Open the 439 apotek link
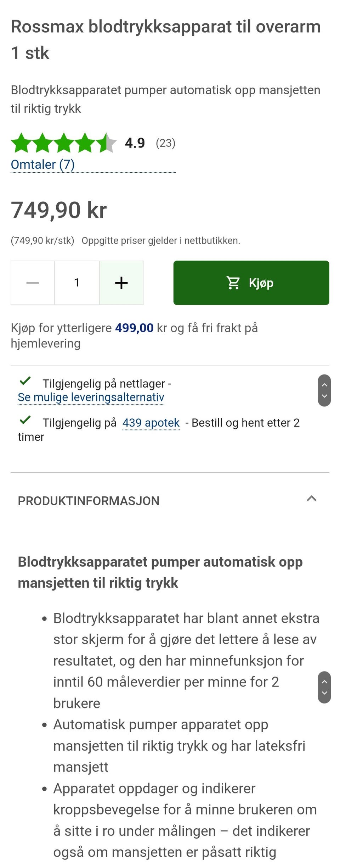Screen dimensions: 340x868 tap(151, 423)
